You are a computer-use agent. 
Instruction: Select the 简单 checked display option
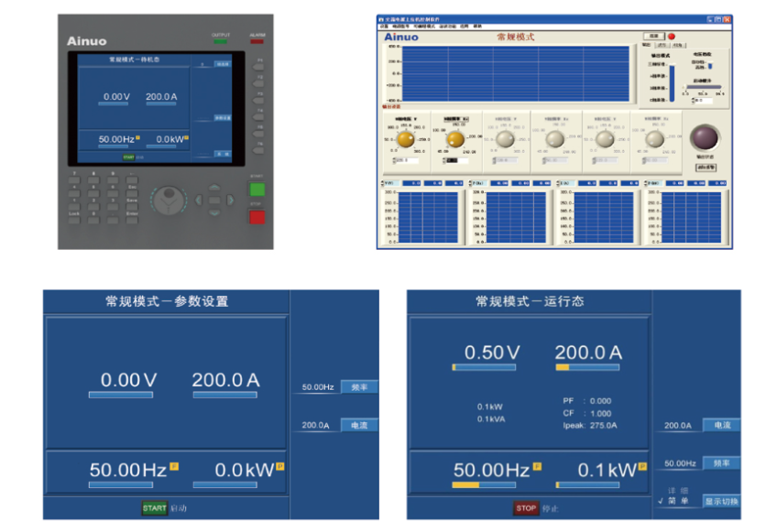[x=677, y=501]
